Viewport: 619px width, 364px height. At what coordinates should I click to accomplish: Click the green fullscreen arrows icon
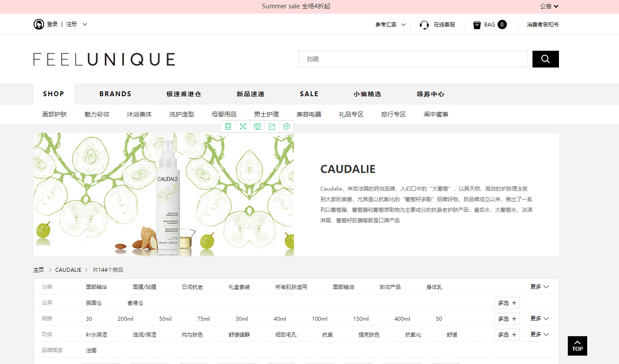pos(243,127)
